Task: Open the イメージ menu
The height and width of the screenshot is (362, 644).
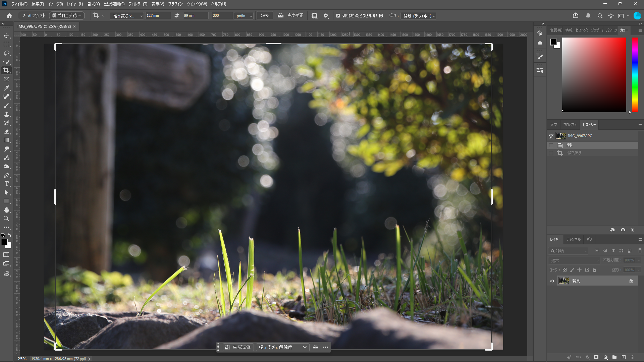Action: (55, 4)
